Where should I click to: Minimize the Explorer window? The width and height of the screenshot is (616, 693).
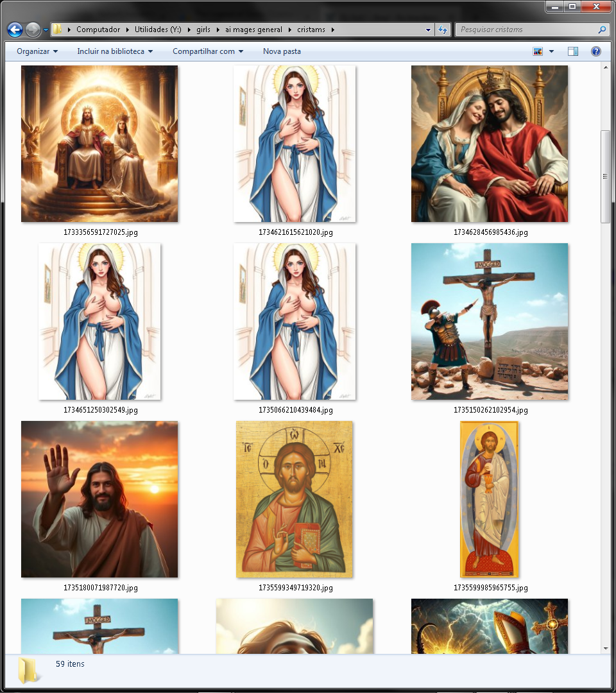[x=556, y=6]
